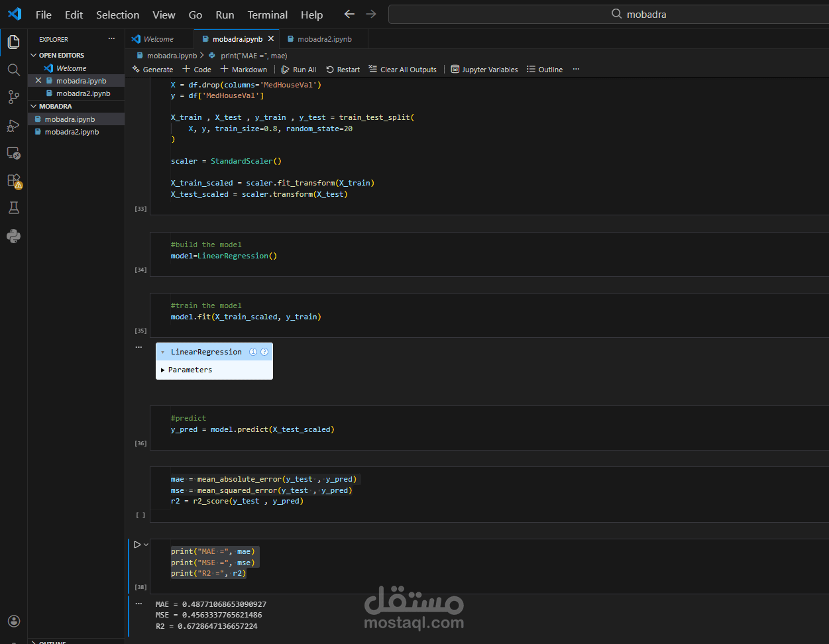Open the Accounts icon at bottom
The image size is (829, 644).
(13, 621)
